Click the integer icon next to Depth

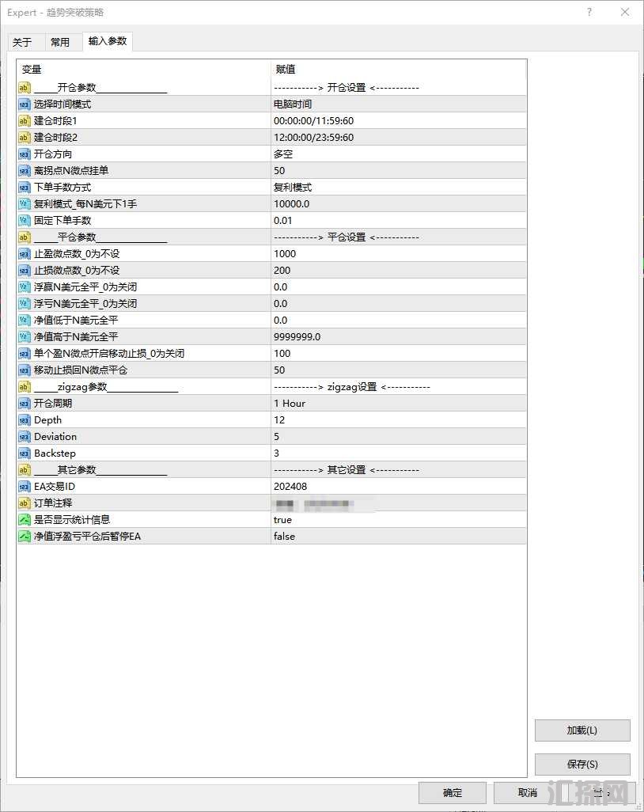coord(25,420)
